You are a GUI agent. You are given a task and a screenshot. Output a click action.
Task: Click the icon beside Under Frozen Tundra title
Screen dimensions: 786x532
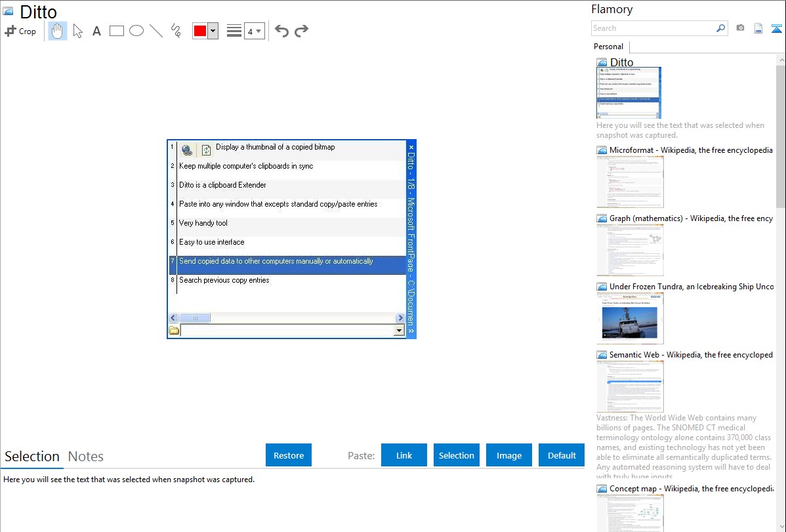pos(602,286)
